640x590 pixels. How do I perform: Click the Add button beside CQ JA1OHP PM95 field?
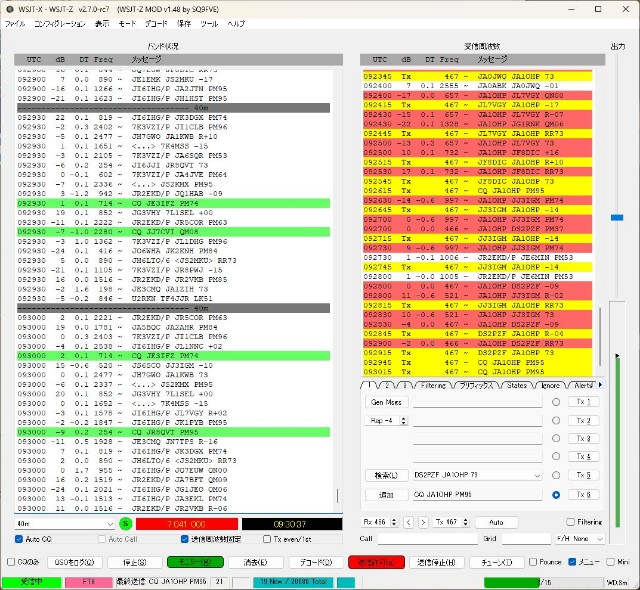(x=386, y=495)
